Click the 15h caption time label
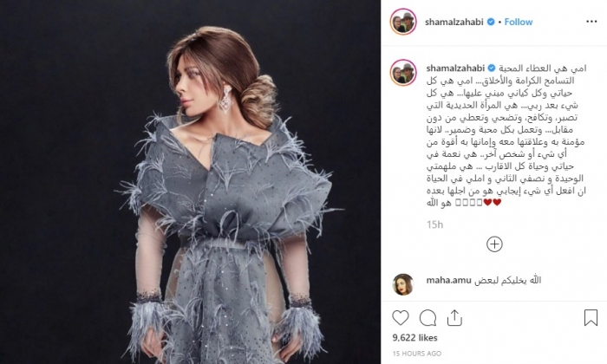 (x=434, y=224)
